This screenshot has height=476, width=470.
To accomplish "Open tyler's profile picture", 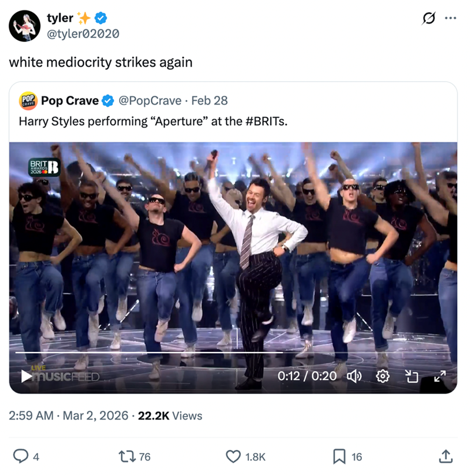I will coord(23,25).
